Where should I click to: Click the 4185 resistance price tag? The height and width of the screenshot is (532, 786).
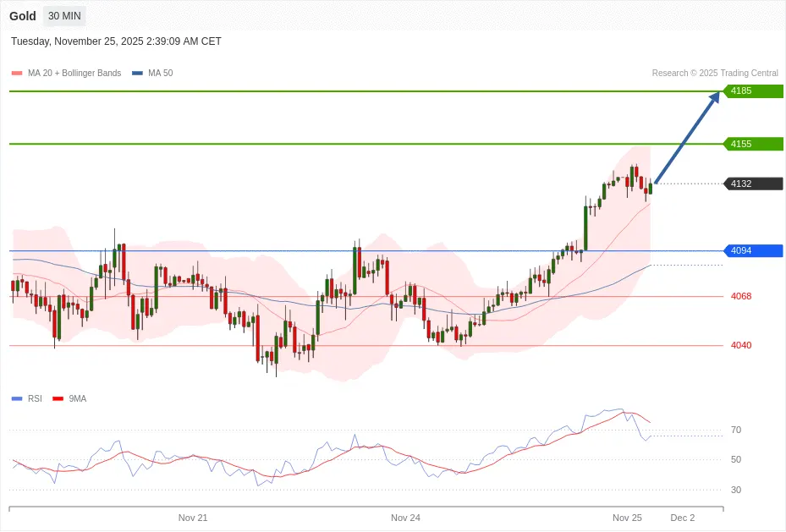753,91
